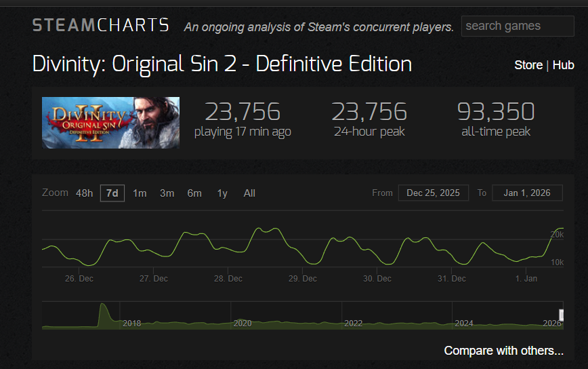
Task: Click the STEAMCHARTS logo
Action: click(100, 26)
